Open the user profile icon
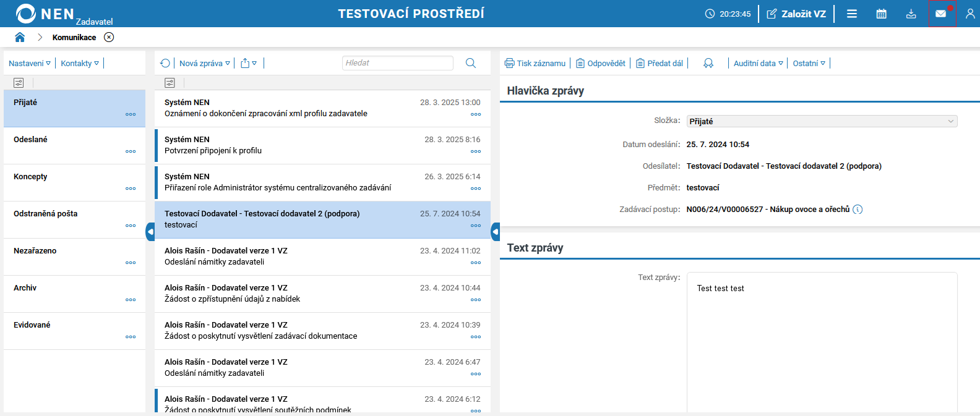This screenshot has height=416, width=980. pyautogui.click(x=969, y=14)
